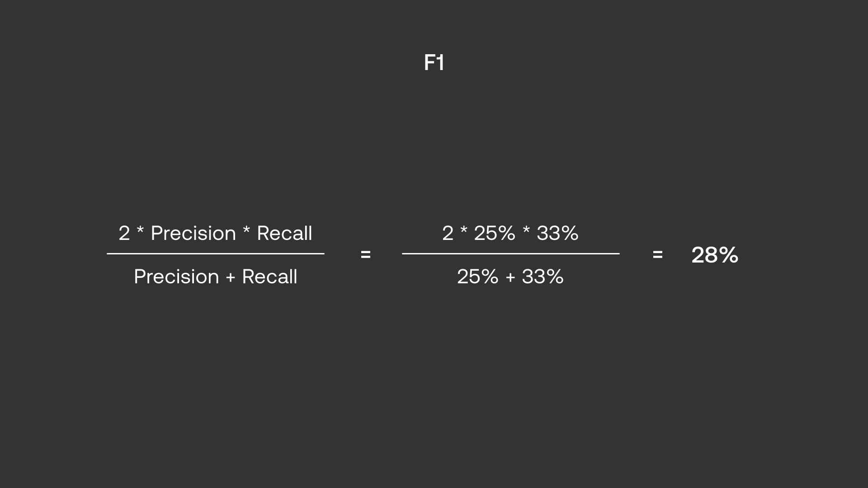This screenshot has height=488, width=868.
Task: Select the 28% result value
Action: click(x=715, y=255)
